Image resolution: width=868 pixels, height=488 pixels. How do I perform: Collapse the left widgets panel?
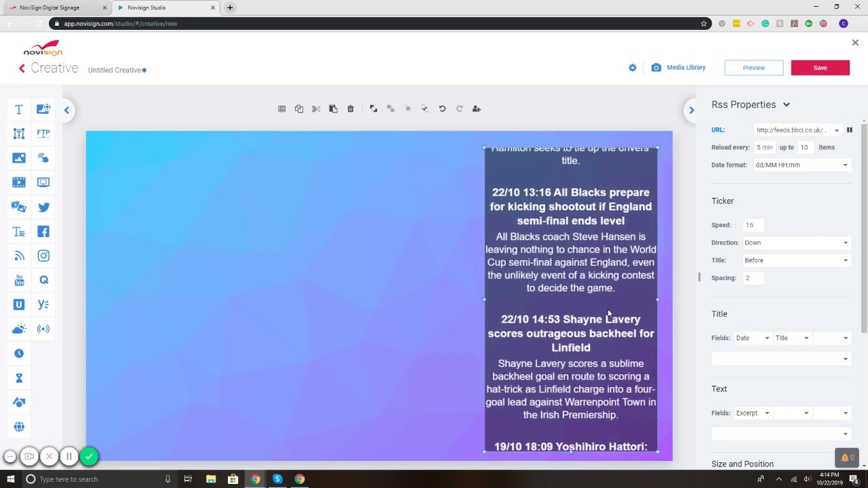click(x=66, y=110)
